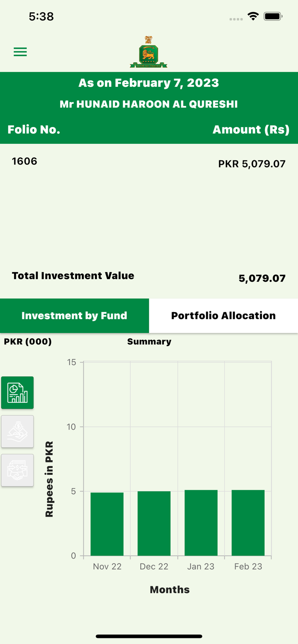Image resolution: width=298 pixels, height=644 pixels.
Task: Tap the Amount (Rs) column header
Action: tap(251, 129)
